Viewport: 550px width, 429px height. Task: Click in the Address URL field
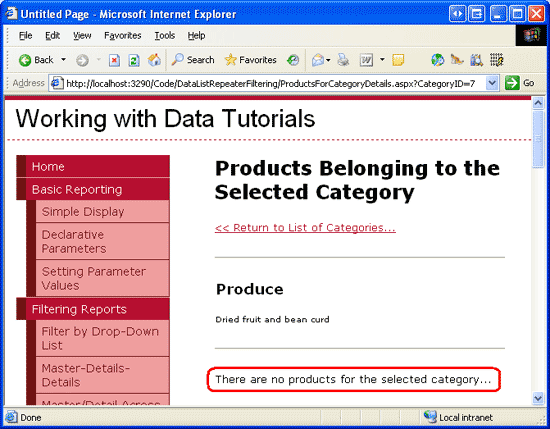coord(270,83)
